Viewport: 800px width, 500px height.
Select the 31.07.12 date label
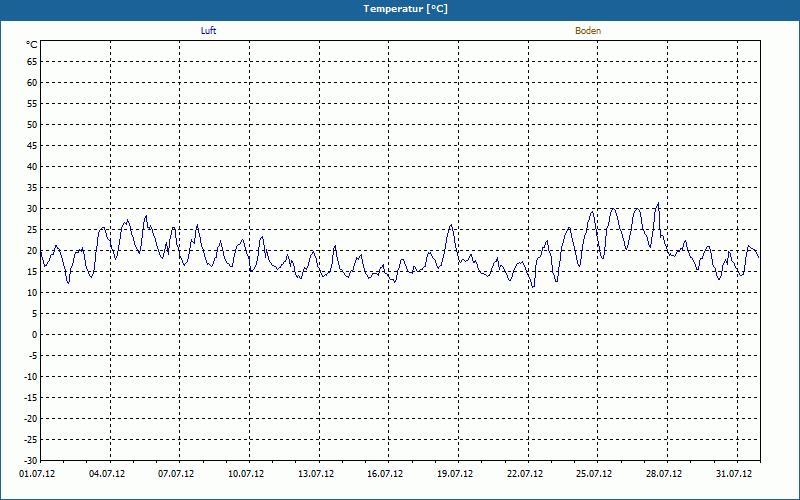pyautogui.click(x=734, y=474)
